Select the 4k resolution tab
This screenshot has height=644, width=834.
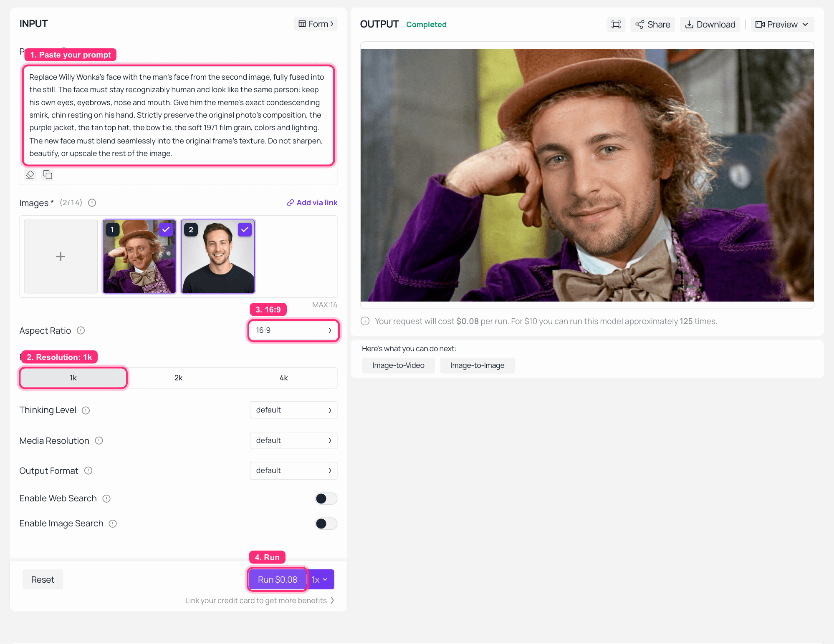[x=284, y=378]
